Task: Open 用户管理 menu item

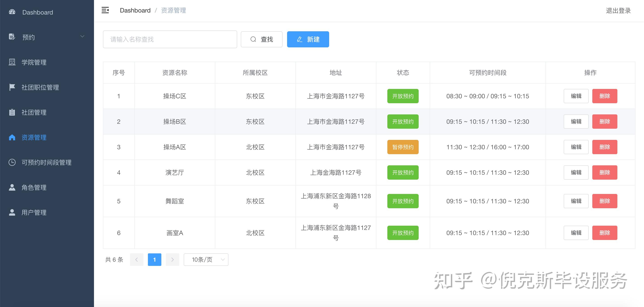Action: tap(47, 212)
